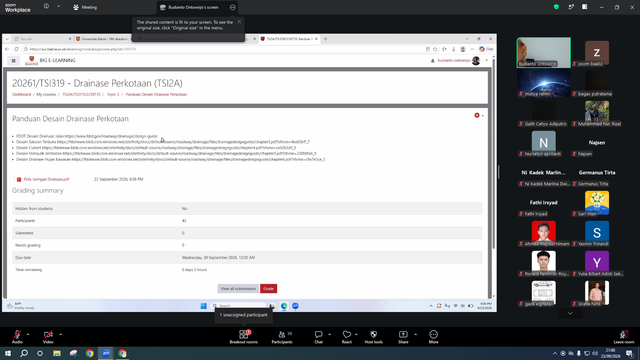
Task: Open video options arrow next to Video
Action: tap(60, 334)
